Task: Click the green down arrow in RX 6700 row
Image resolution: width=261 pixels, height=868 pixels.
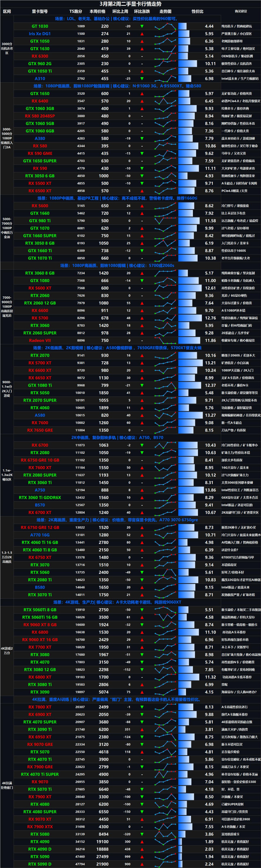Action: click(x=142, y=445)
